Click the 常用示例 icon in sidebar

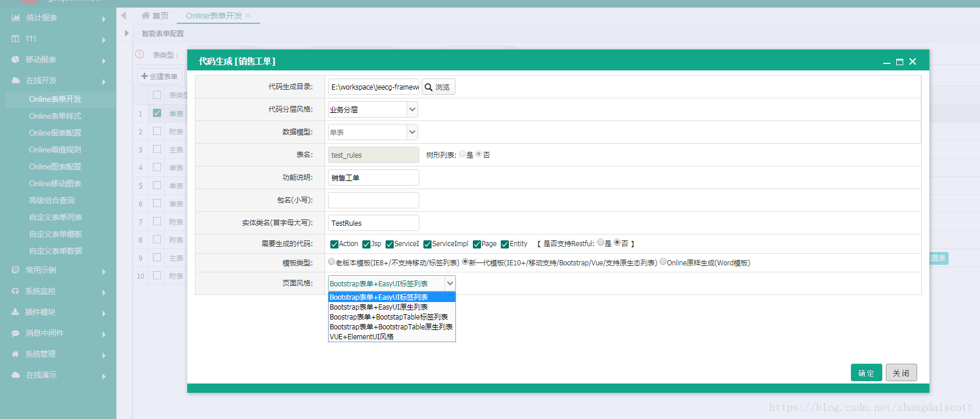pyautogui.click(x=16, y=270)
